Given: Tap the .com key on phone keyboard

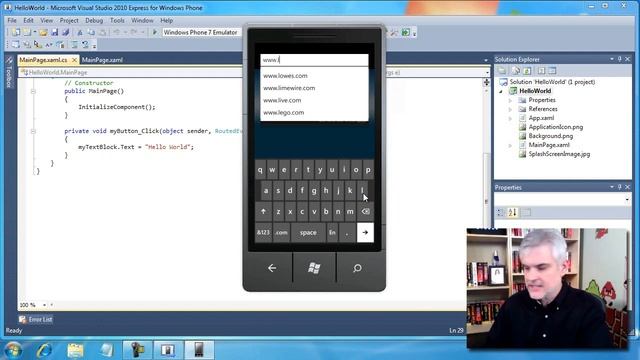Looking at the screenshot, I should [281, 232].
